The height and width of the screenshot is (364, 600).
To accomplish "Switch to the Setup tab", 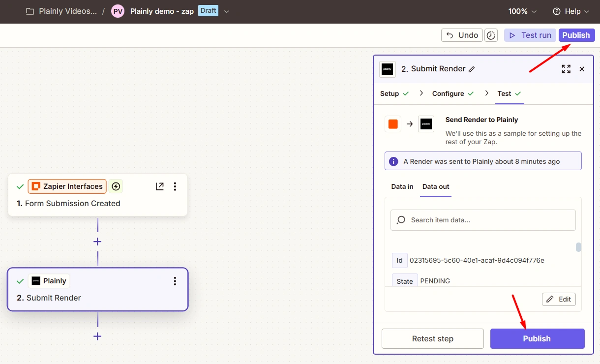I will point(394,93).
